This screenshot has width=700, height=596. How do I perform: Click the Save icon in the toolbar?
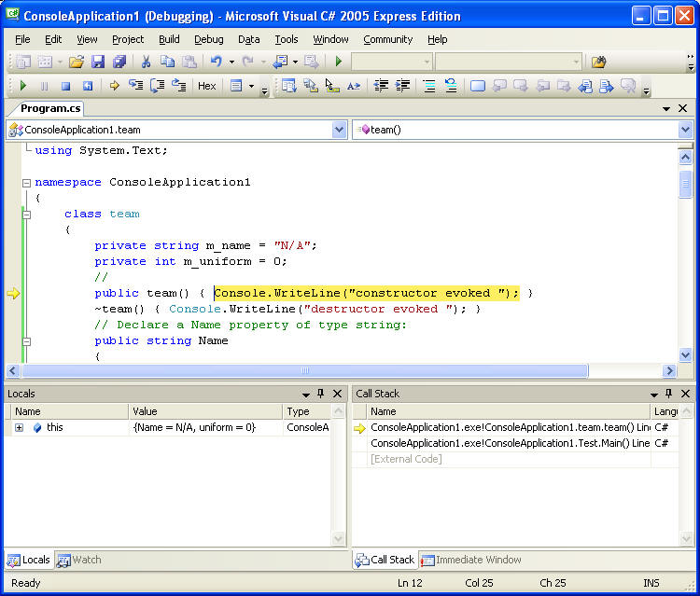point(98,62)
